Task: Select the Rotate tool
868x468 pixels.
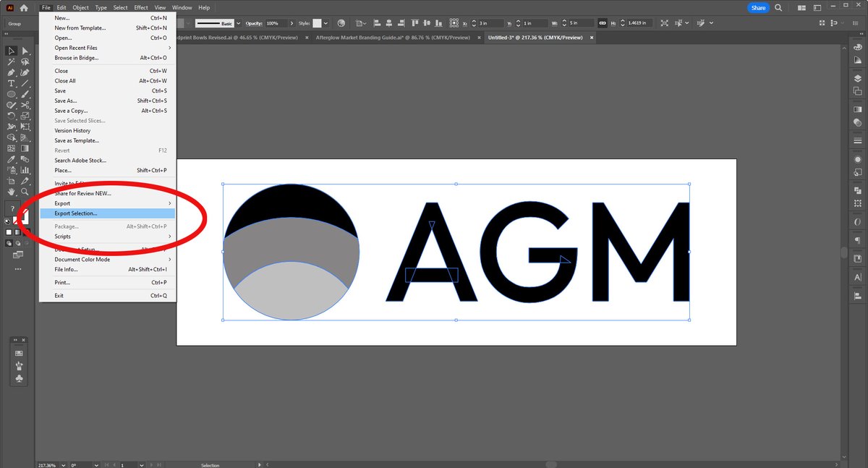Action: click(x=12, y=116)
